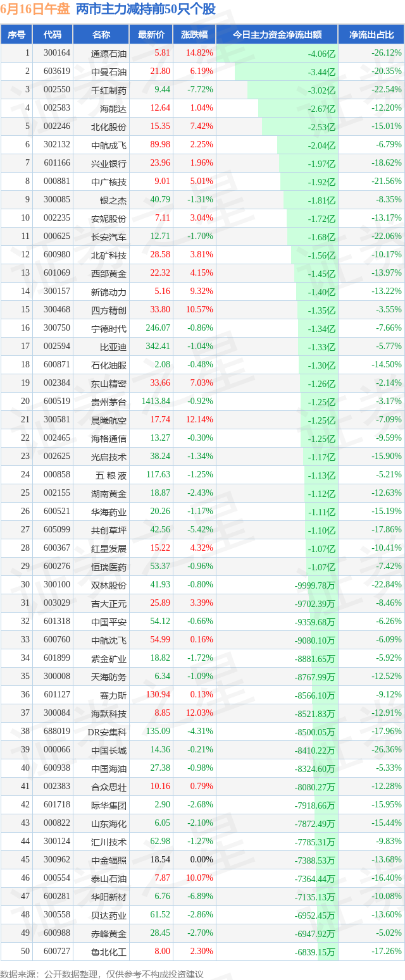This screenshot has width=405, height=980.
Task: Click outflow -9999.78万 for 双林股份
Action: (315, 585)
